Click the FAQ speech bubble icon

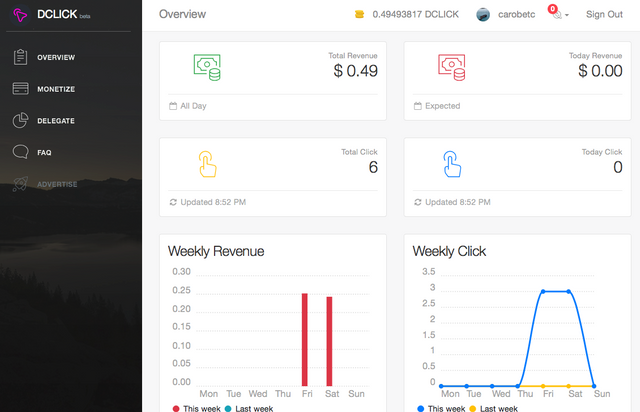pyautogui.click(x=20, y=152)
